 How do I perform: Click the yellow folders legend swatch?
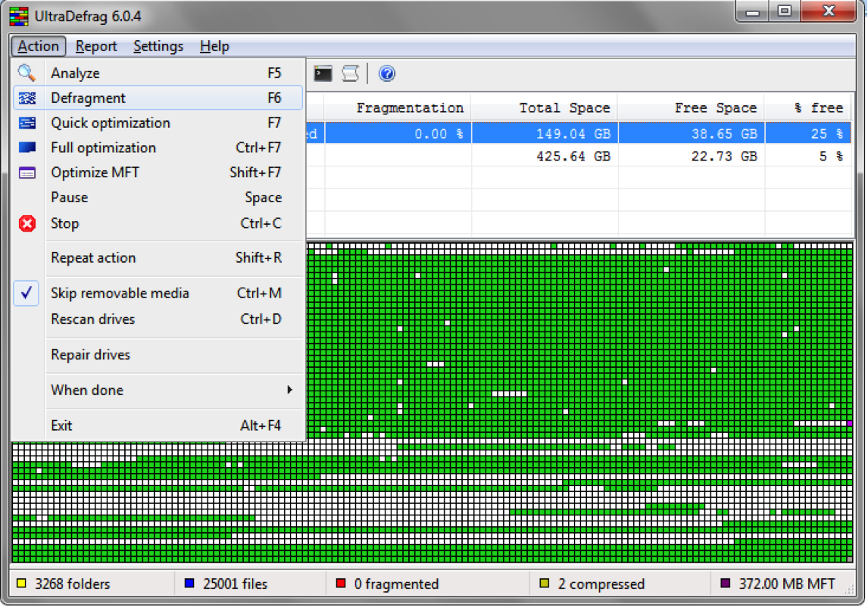[x=22, y=584]
